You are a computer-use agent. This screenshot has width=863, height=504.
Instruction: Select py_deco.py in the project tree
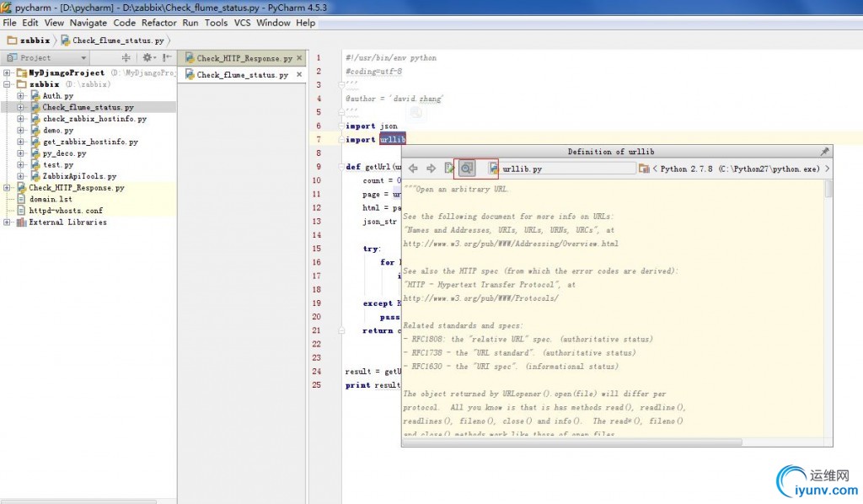(64, 153)
